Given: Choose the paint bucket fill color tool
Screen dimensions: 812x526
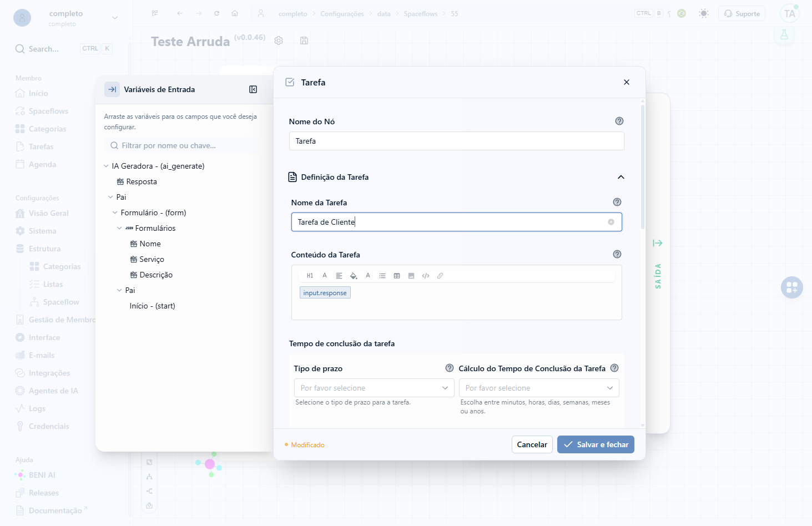Looking at the screenshot, I should click(354, 276).
